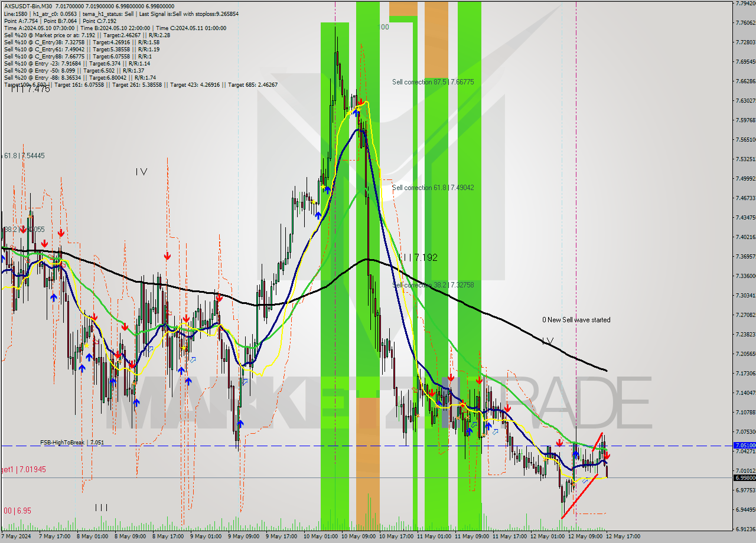Click the red arrow above the 8 May 17:00 candles
This screenshot has height=543, width=756.
[168, 256]
